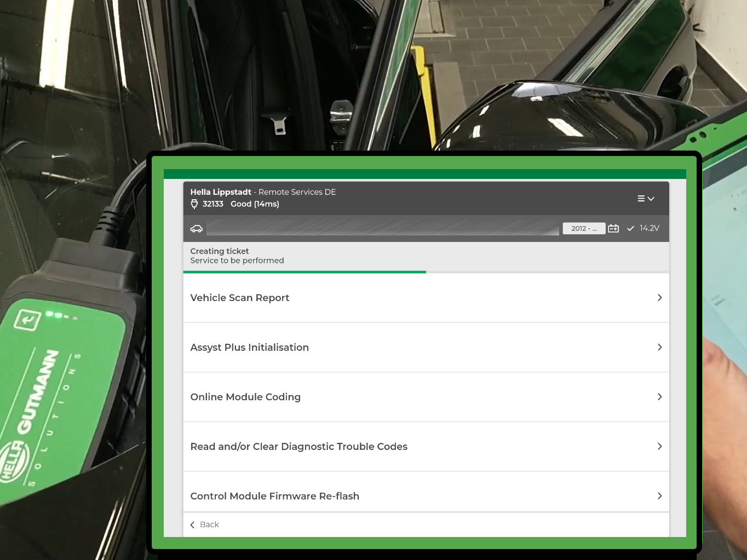
Task: Go back using the Back link
Action: pos(209,524)
